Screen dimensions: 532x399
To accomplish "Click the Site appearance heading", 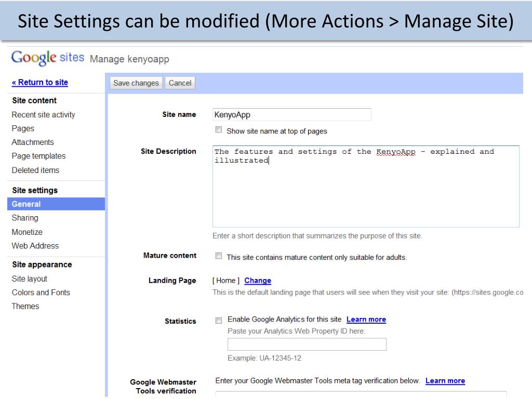I will click(x=42, y=264).
